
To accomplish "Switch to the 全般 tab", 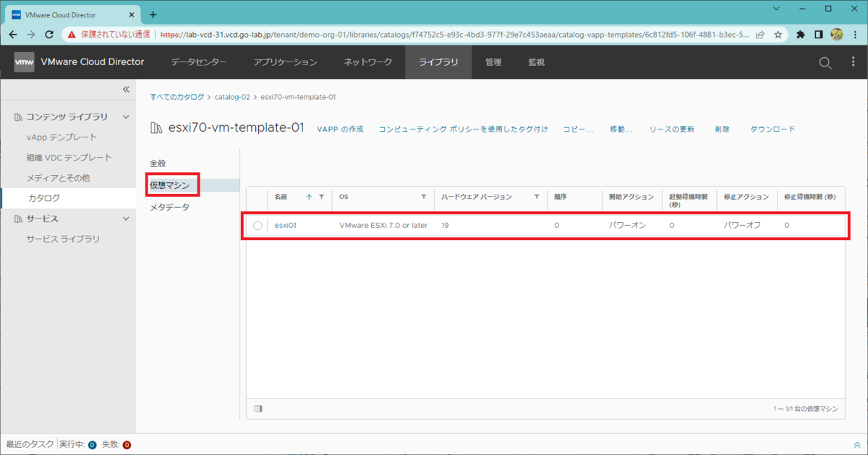I will [x=158, y=163].
